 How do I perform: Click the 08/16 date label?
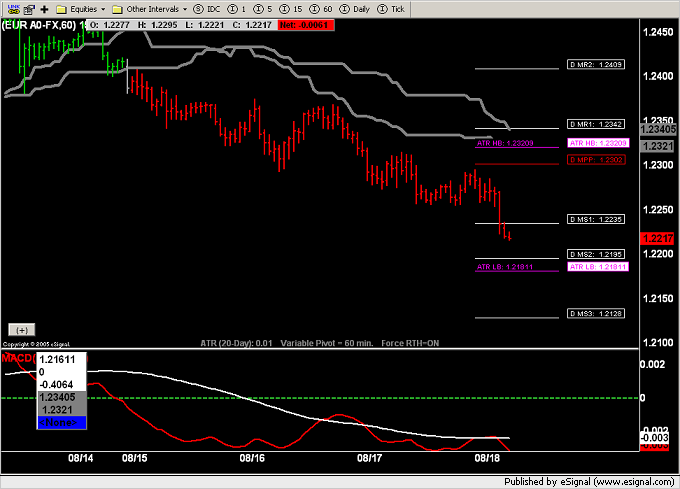coord(252,458)
